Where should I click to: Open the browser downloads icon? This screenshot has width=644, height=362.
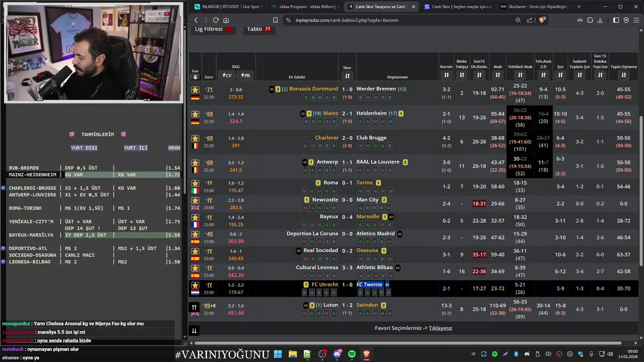coord(600,20)
